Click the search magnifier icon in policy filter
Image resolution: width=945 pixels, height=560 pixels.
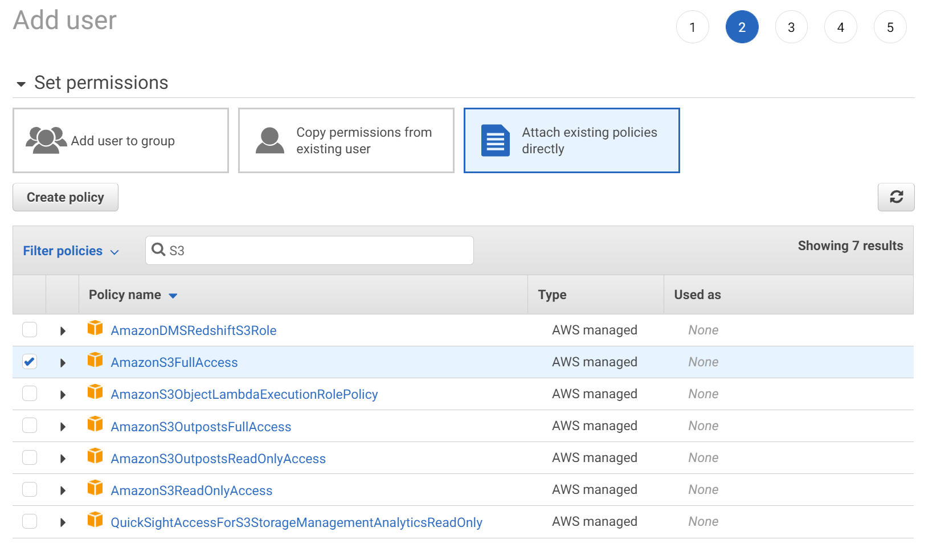(x=158, y=250)
